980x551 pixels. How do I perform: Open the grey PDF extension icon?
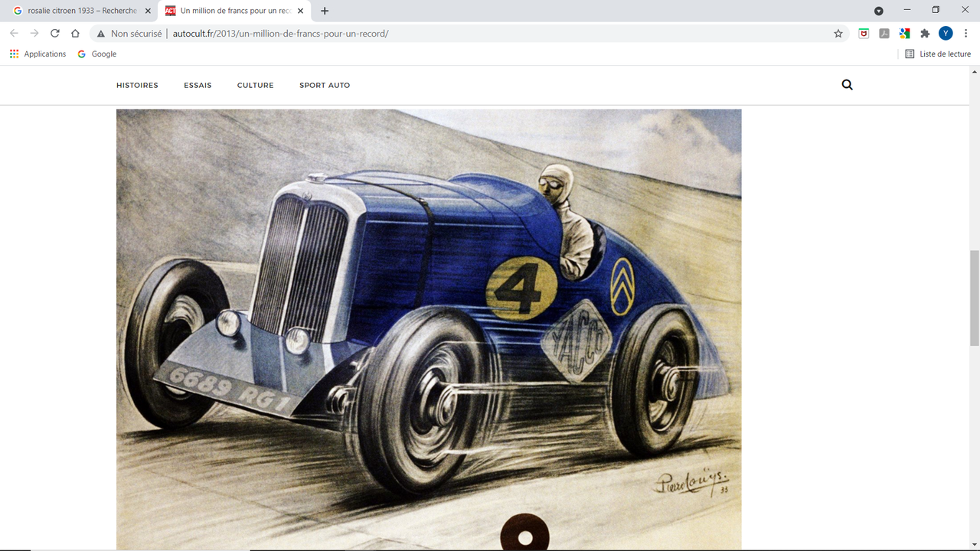[884, 34]
